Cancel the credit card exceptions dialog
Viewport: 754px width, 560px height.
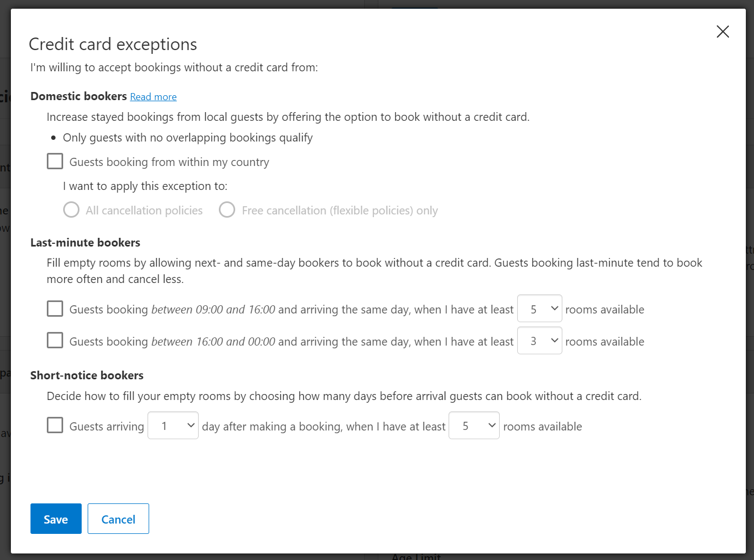[x=118, y=519]
